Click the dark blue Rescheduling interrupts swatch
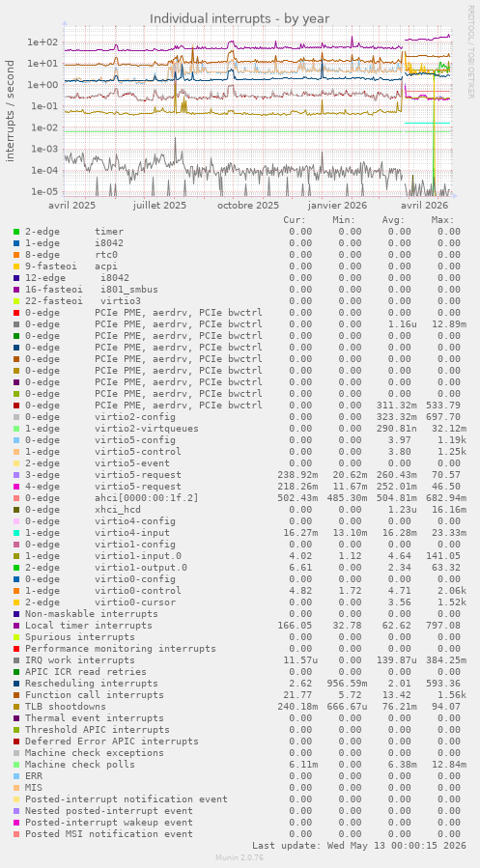This screenshot has height=868, width=480. coord(16,684)
